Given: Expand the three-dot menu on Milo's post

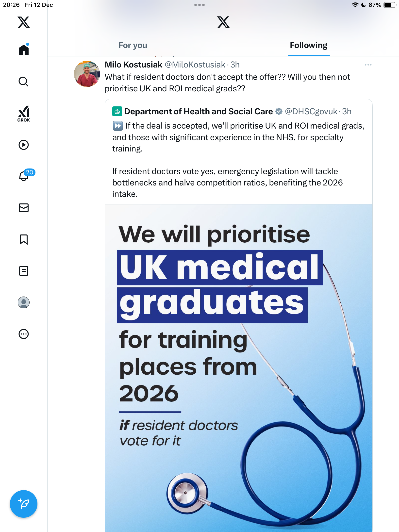Looking at the screenshot, I should 368,65.
